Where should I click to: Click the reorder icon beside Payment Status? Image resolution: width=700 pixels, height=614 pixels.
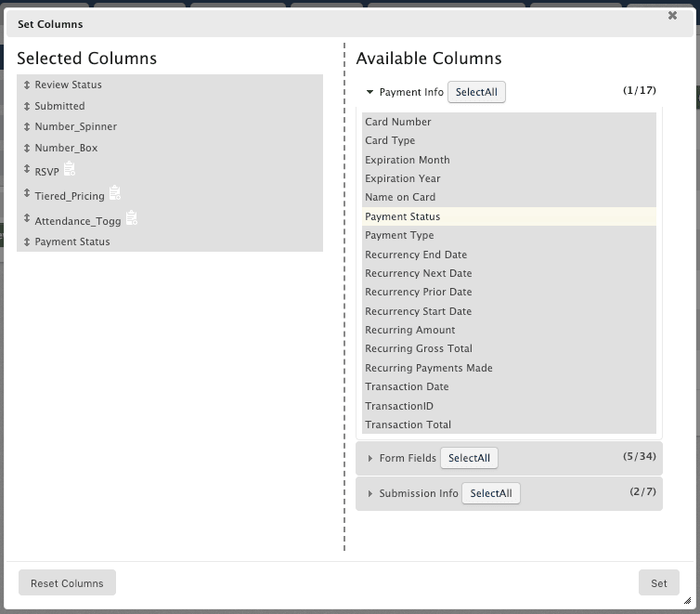[27, 242]
